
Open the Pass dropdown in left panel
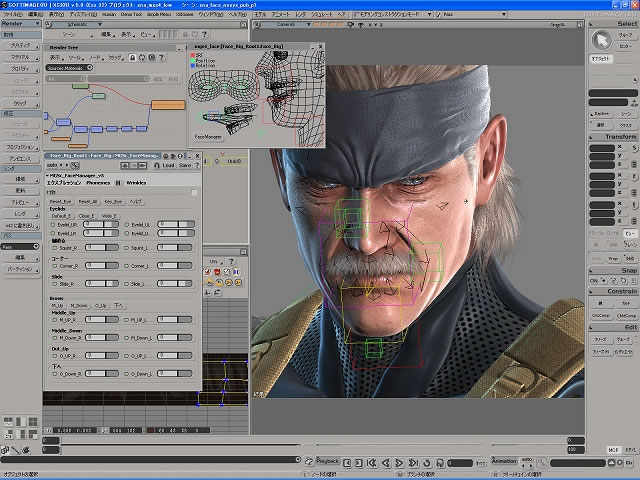pos(20,246)
